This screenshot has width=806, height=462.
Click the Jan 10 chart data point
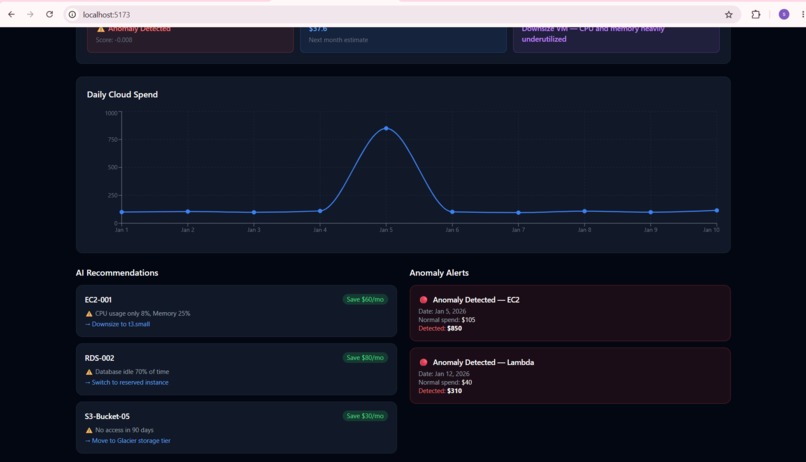point(717,210)
